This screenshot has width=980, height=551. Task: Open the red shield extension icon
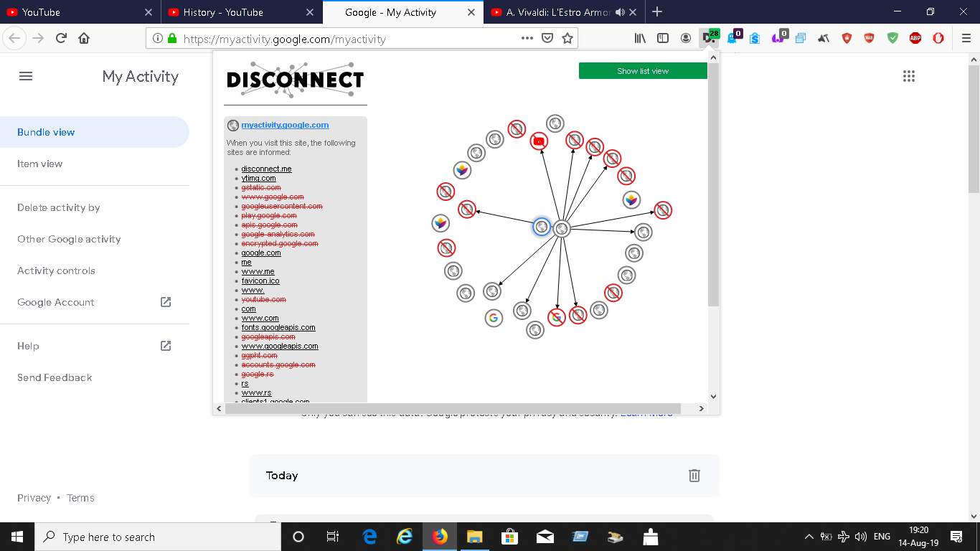click(x=847, y=39)
